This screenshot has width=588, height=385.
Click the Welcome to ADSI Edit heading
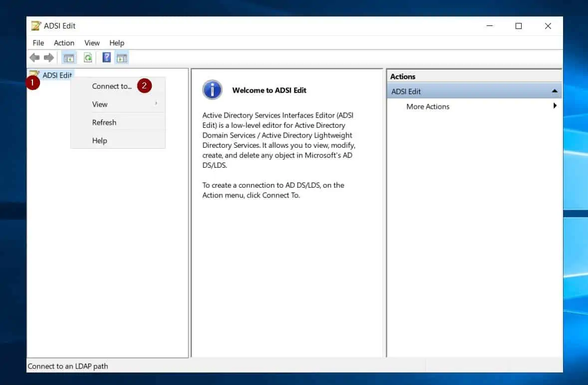tap(269, 90)
